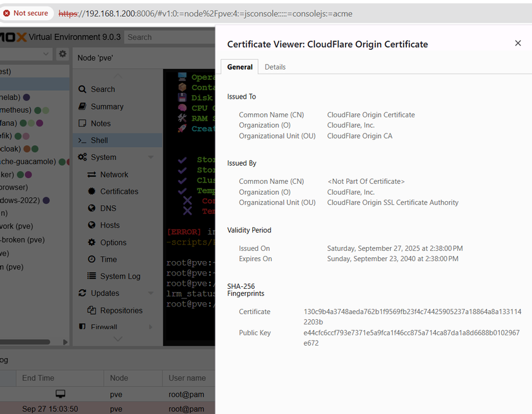Screen dimensions: 532x414
Task: Open System Log under System
Action: pyautogui.click(x=120, y=277)
